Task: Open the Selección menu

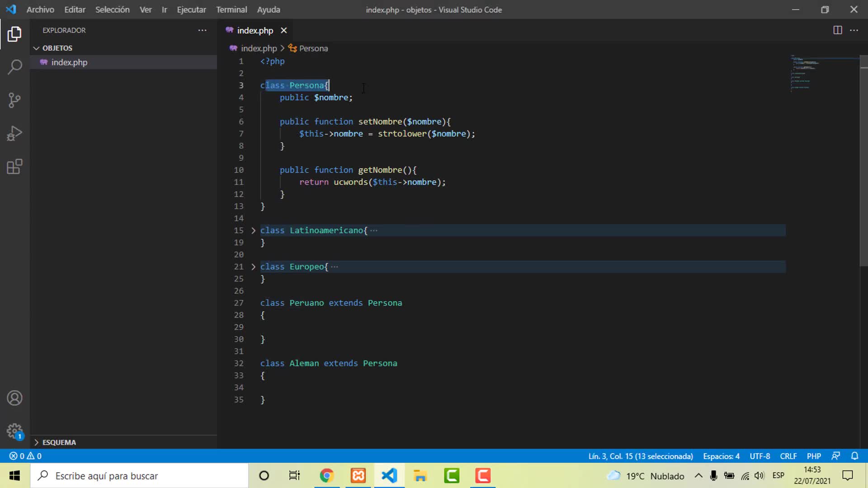Action: pyautogui.click(x=112, y=9)
